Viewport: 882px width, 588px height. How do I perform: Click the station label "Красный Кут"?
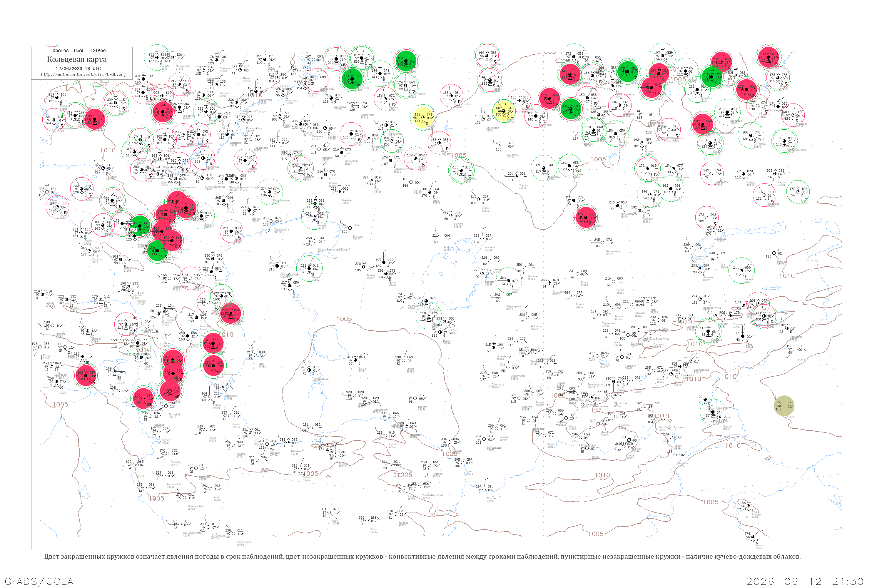coord(254,128)
